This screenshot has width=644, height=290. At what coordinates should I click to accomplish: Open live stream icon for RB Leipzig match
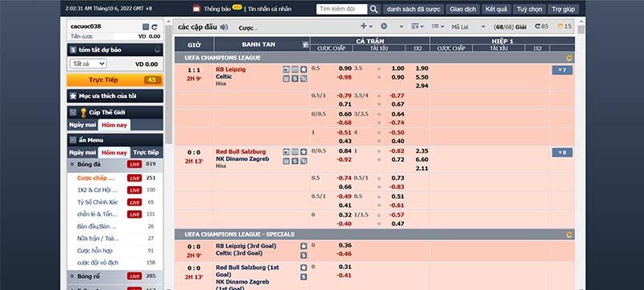[287, 69]
